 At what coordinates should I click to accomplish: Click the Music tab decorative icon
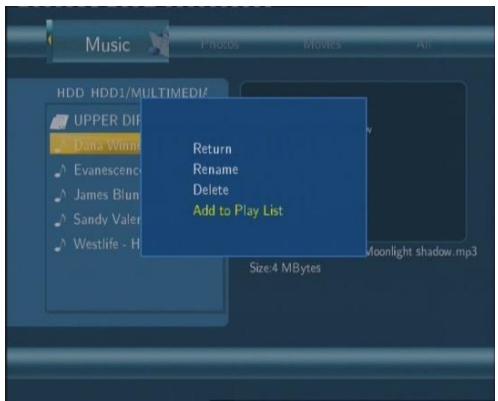tap(159, 43)
